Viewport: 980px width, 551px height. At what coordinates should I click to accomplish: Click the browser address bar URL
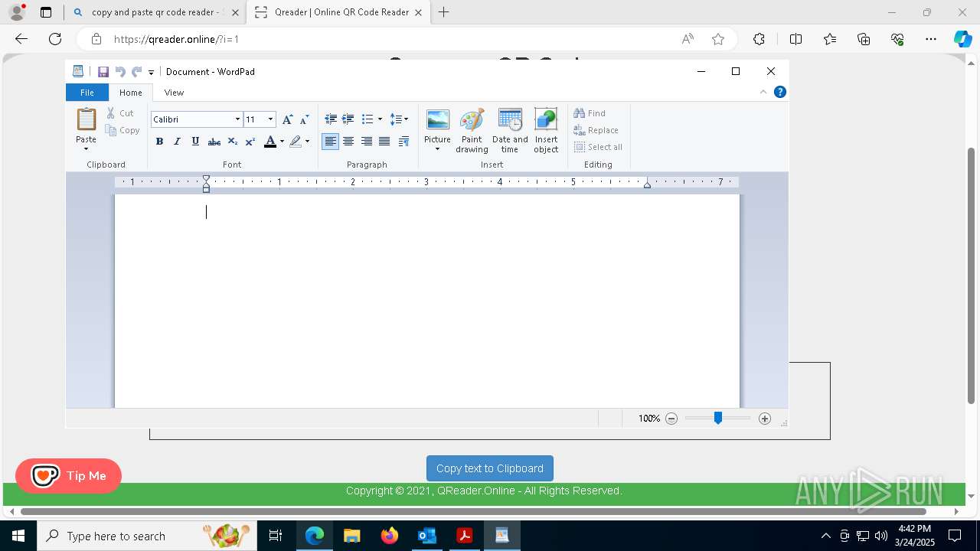[177, 39]
